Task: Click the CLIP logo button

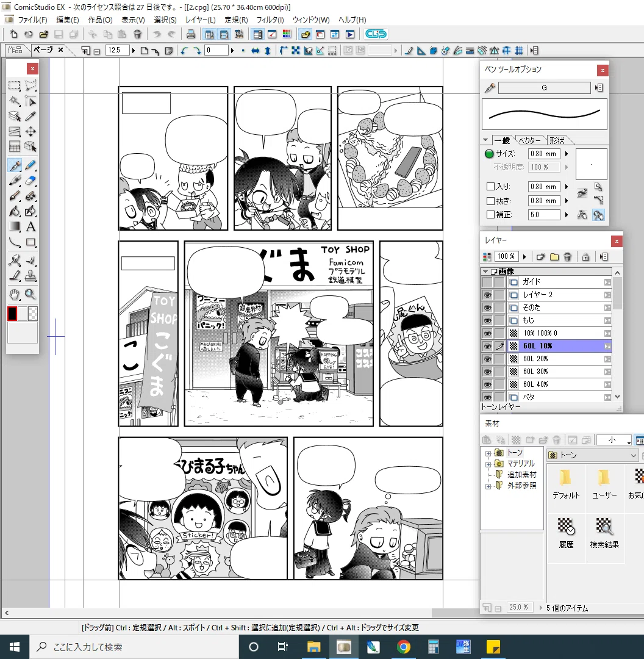Action: point(376,34)
